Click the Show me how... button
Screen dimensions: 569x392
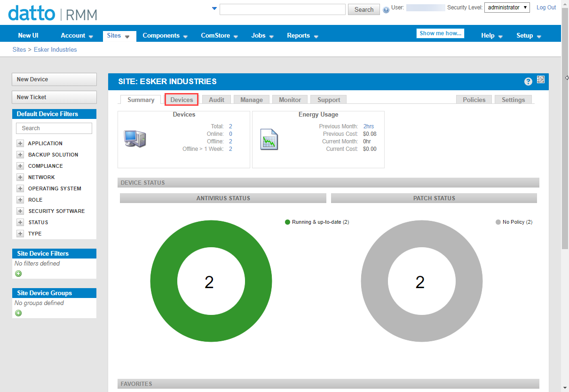[x=440, y=33]
